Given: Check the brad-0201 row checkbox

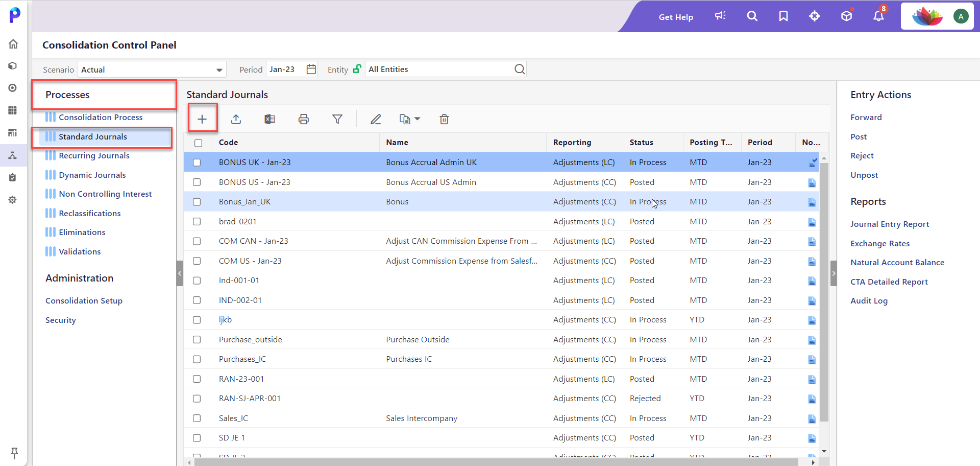Looking at the screenshot, I should [x=197, y=222].
